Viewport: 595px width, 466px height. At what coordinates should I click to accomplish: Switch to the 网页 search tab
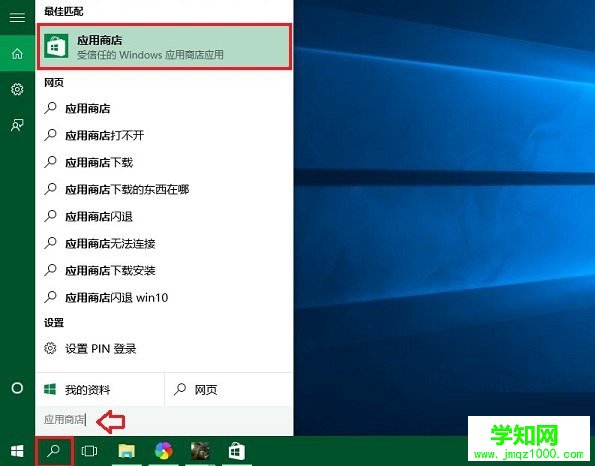[x=229, y=389]
